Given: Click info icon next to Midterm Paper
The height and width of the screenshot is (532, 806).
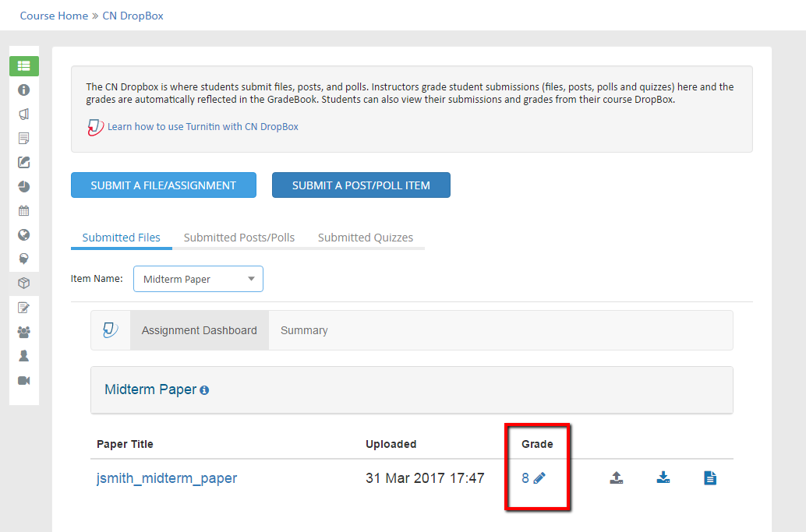Looking at the screenshot, I should click(x=204, y=390).
